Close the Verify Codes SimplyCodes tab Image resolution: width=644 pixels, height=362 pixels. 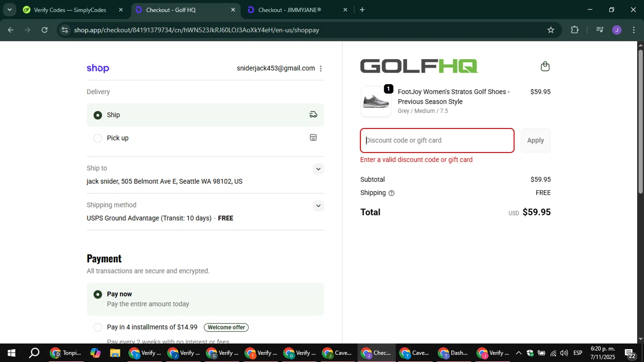pos(121,10)
